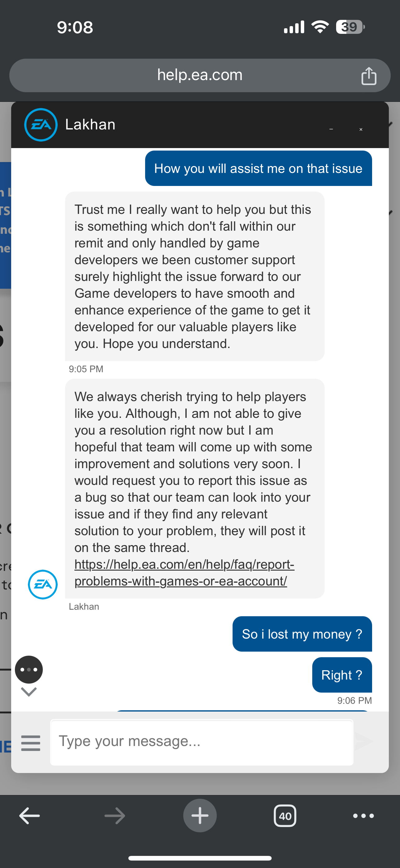Image resolution: width=400 pixels, height=868 pixels.
Task: Tap the dark chat bubble dots icon
Action: tap(29, 669)
